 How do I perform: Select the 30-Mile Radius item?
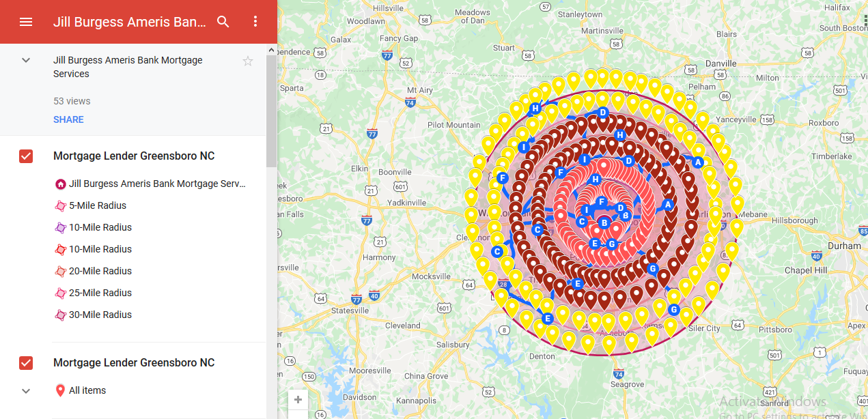(x=100, y=315)
